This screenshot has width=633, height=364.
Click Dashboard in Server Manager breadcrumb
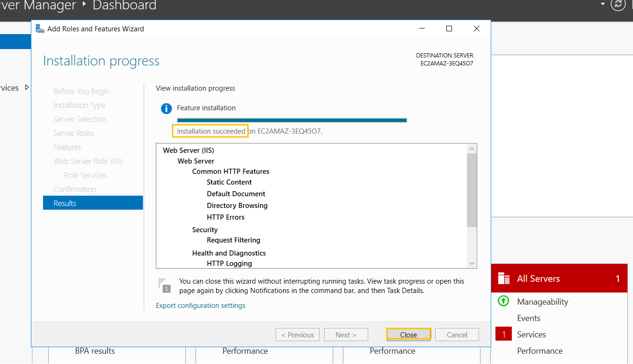click(x=124, y=6)
